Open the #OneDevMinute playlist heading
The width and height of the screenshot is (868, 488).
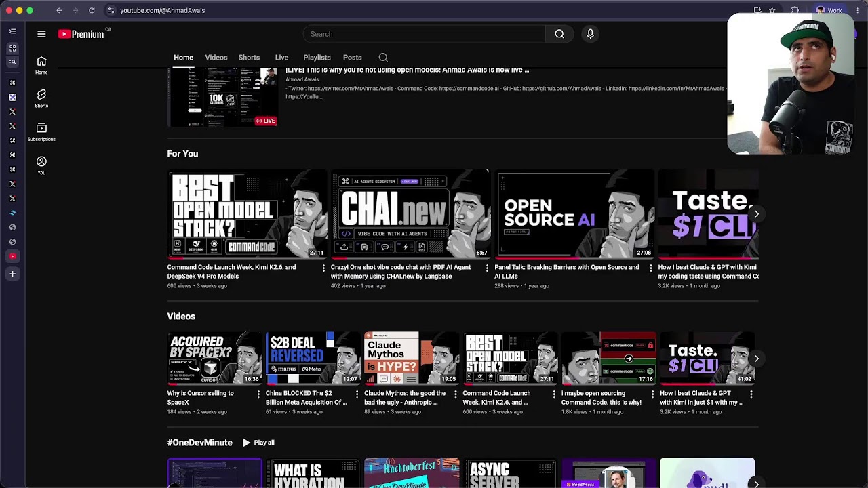[x=199, y=443]
